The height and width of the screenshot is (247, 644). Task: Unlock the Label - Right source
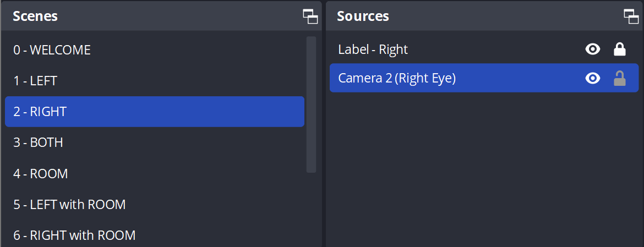[619, 50]
